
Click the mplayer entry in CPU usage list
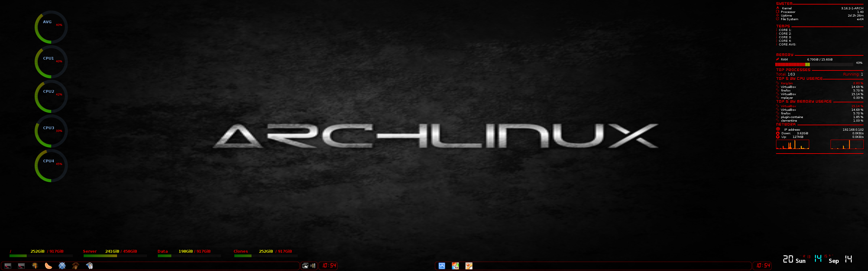pyautogui.click(x=787, y=98)
